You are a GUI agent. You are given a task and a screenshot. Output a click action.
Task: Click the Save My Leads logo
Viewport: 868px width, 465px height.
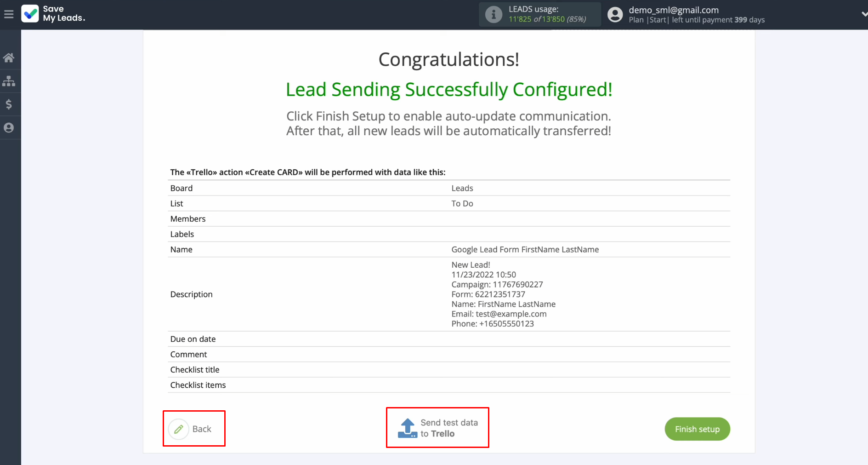click(53, 14)
